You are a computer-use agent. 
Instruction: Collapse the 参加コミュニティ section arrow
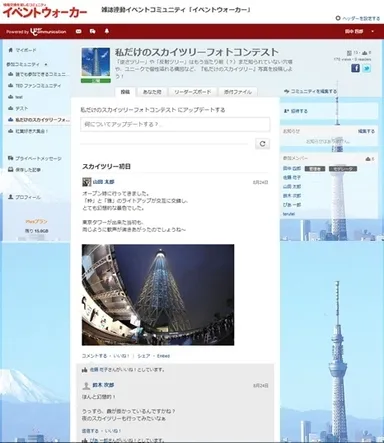46,64
